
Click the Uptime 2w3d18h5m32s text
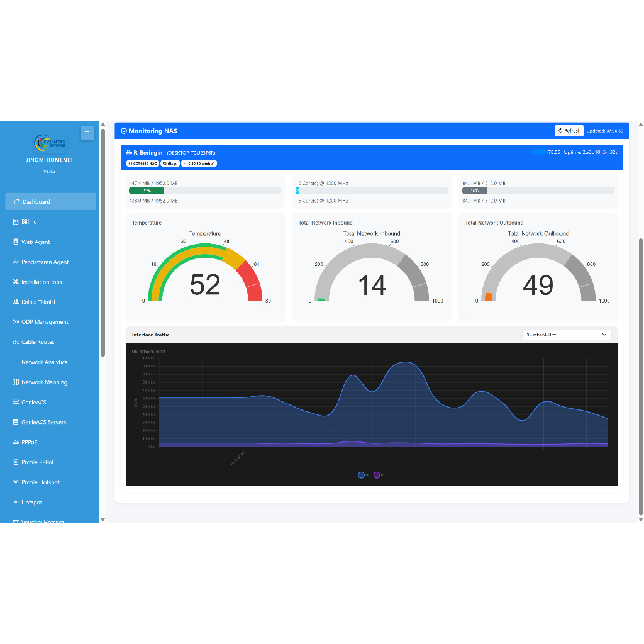click(x=591, y=152)
